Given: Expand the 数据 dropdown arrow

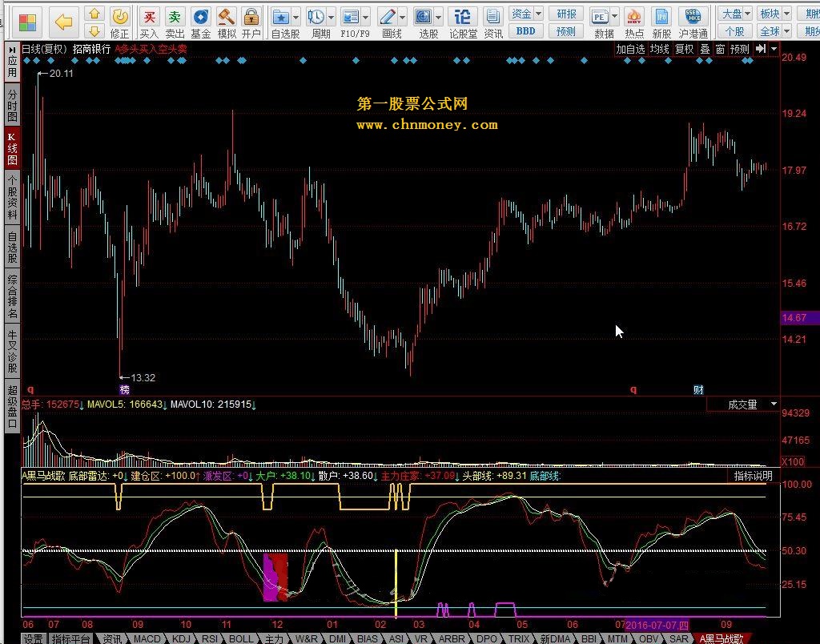Looking at the screenshot, I should (x=614, y=17).
